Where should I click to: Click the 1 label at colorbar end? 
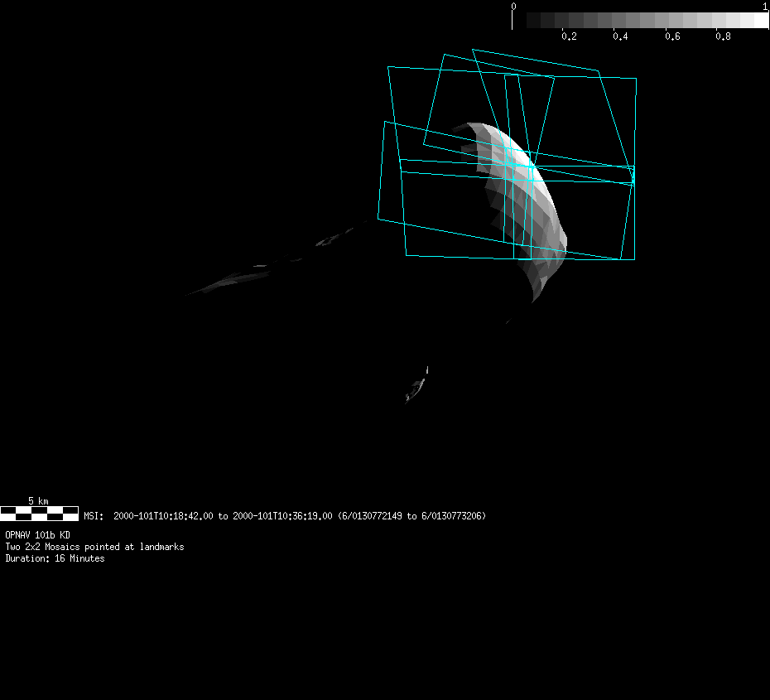[765, 7]
